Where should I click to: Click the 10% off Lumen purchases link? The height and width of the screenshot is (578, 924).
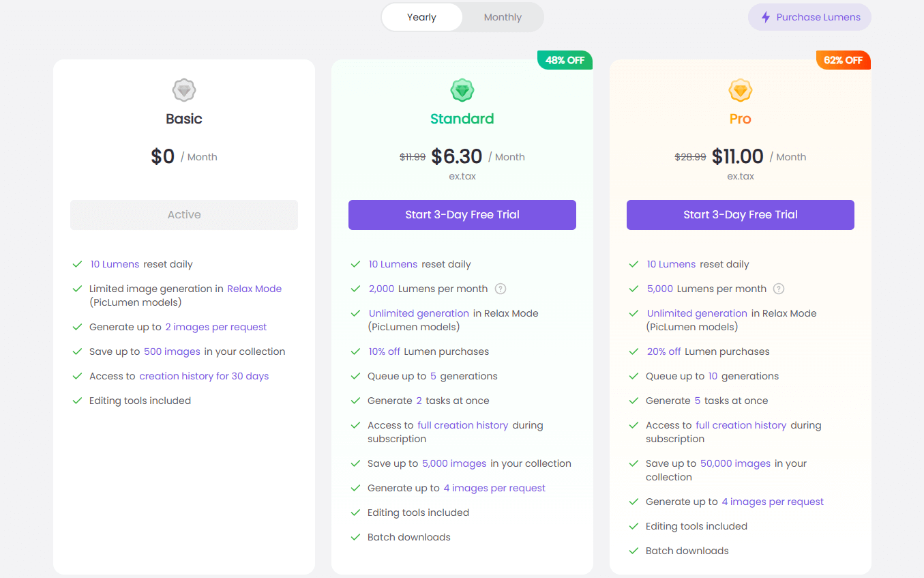(385, 351)
